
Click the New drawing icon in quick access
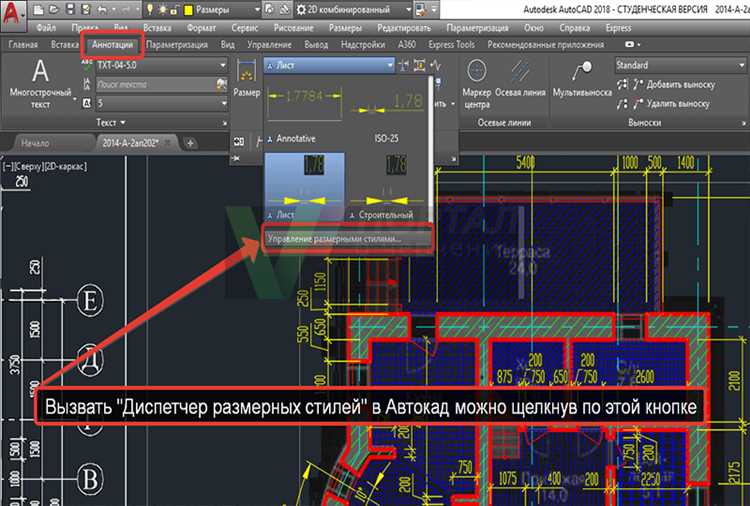pyautogui.click(x=39, y=9)
